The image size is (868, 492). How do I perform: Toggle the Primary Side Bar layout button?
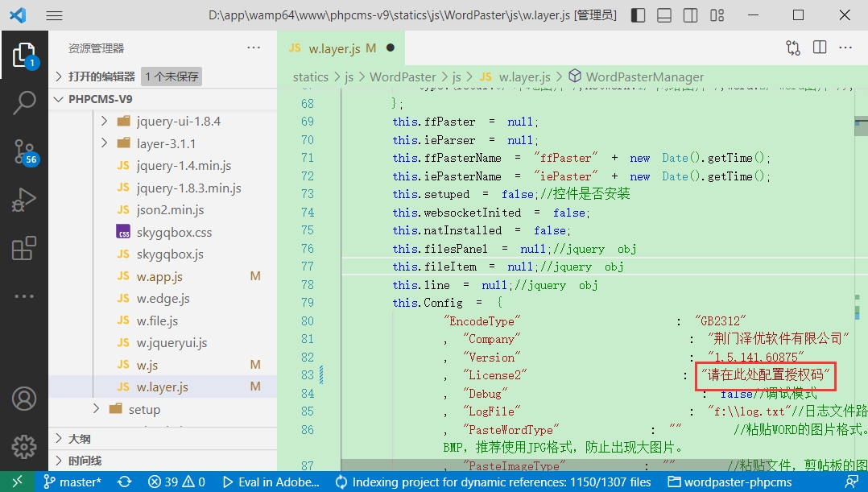[638, 15]
